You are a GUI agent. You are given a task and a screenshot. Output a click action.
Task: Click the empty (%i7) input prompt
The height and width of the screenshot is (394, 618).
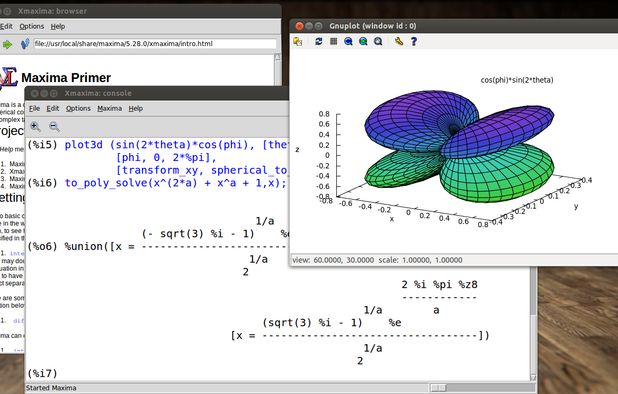(42, 373)
